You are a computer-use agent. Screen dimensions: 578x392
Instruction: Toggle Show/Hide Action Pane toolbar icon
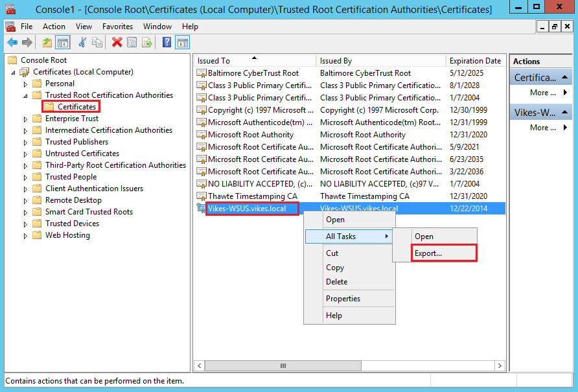(x=182, y=43)
